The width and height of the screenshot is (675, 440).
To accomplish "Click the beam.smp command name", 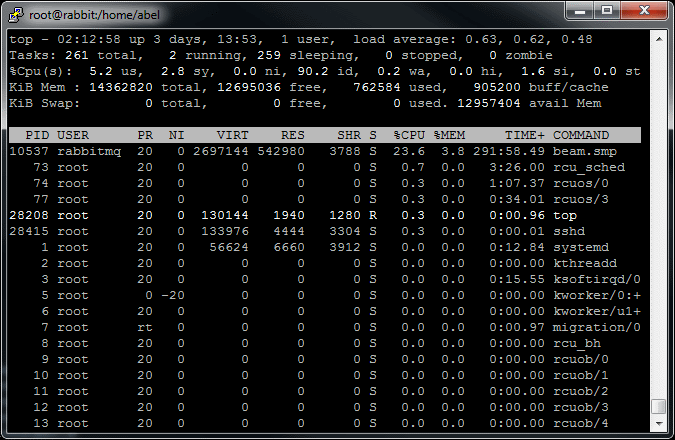I will 585,151.
